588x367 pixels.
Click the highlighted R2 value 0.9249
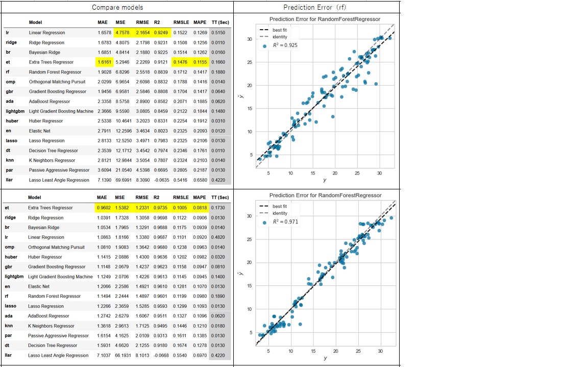(x=160, y=33)
